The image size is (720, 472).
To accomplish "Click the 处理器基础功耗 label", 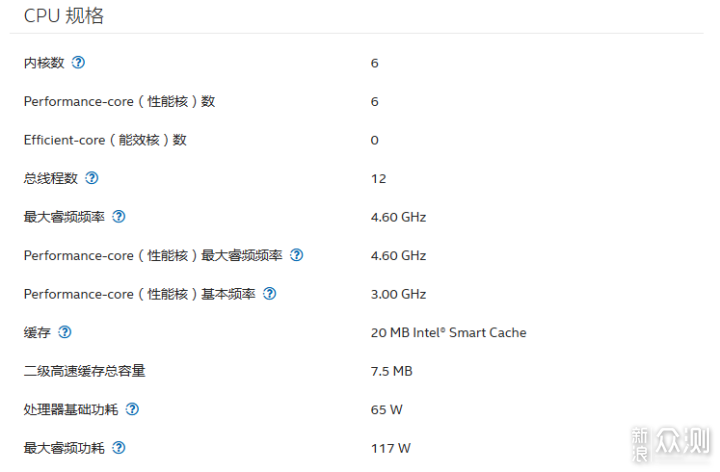I will 71,410.
